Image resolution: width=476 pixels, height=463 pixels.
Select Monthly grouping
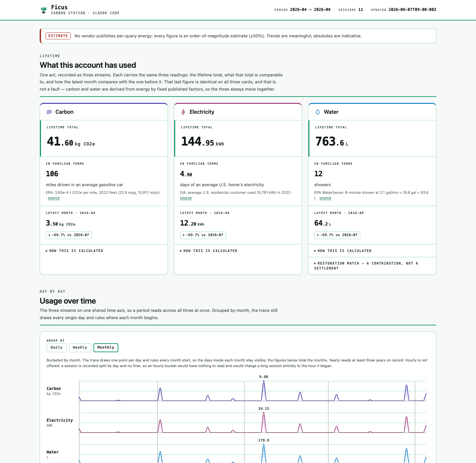pos(106,348)
